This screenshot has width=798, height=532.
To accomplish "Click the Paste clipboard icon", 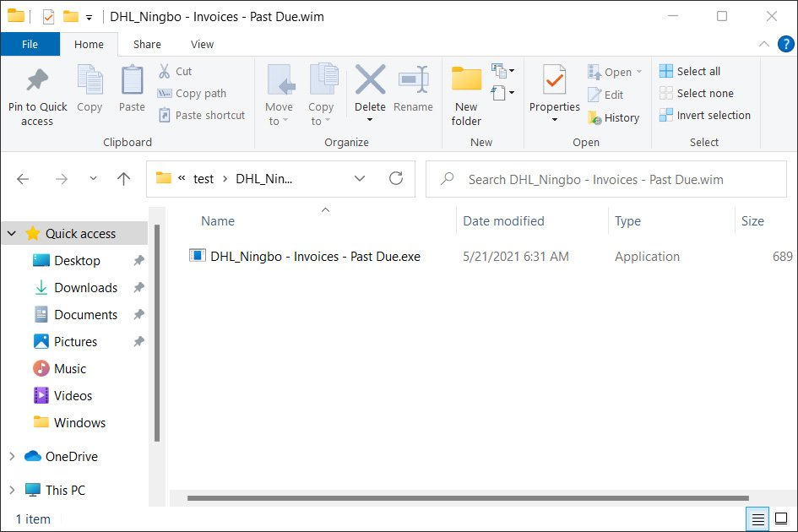I will point(132,79).
